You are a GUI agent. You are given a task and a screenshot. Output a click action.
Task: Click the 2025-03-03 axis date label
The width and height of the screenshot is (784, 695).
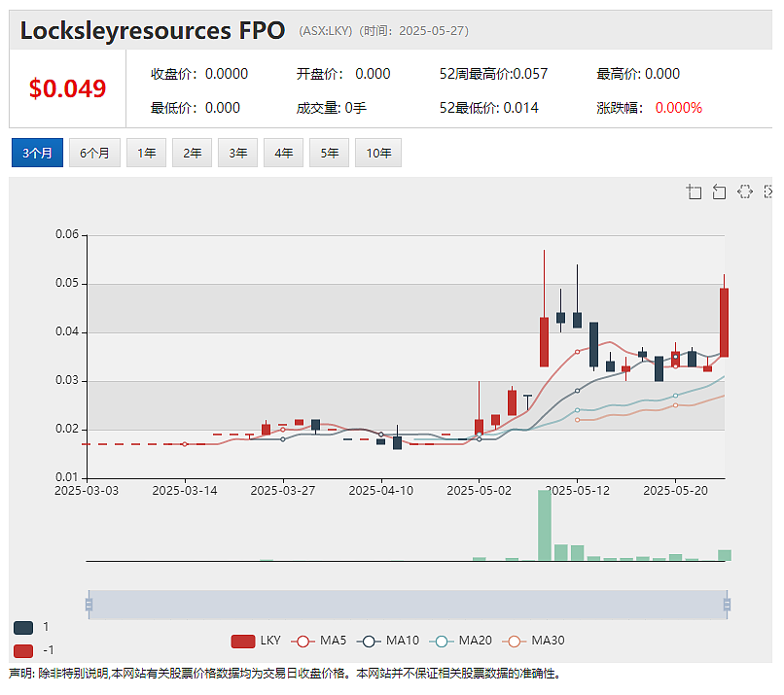(x=87, y=491)
